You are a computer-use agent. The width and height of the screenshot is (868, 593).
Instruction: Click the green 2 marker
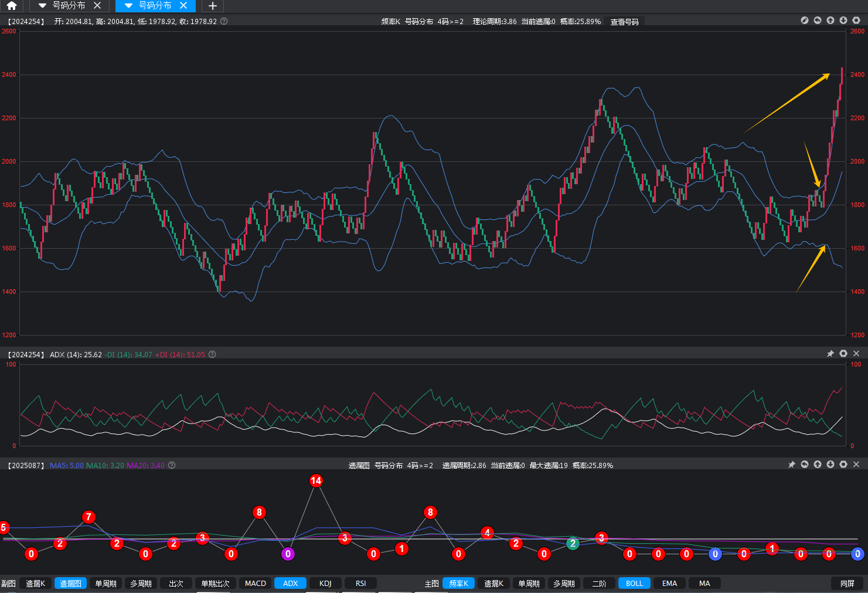click(x=573, y=544)
